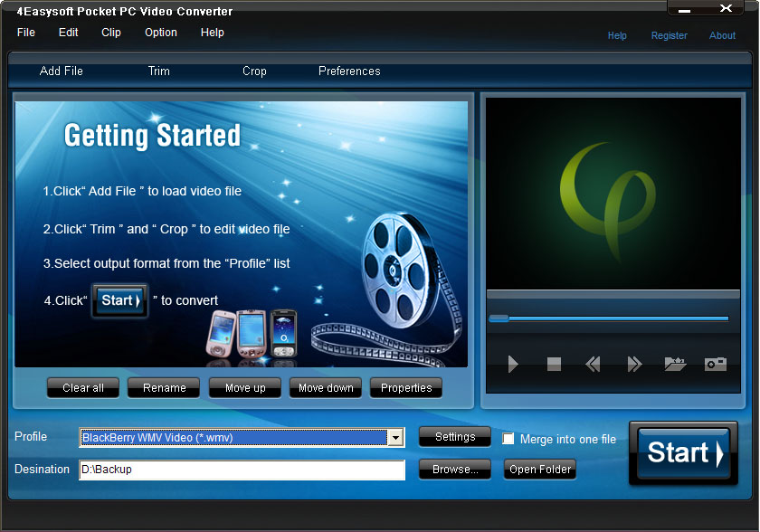The width and height of the screenshot is (760, 532).
Task: Open the Option menu
Action: (x=161, y=33)
